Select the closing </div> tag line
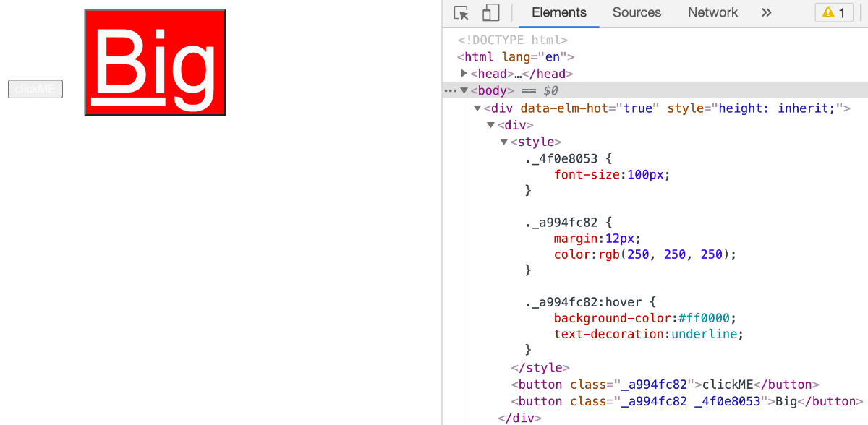The height and width of the screenshot is (425, 868). (x=519, y=418)
